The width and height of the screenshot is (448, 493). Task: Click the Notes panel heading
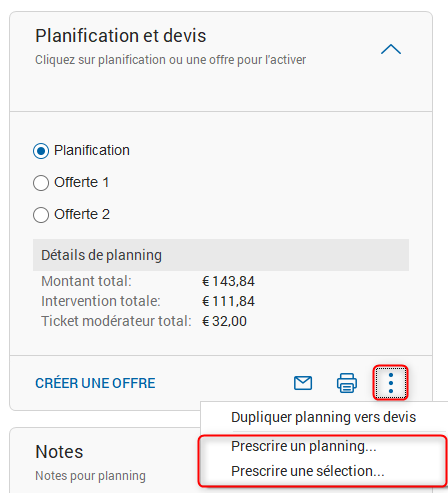pyautogui.click(x=59, y=452)
